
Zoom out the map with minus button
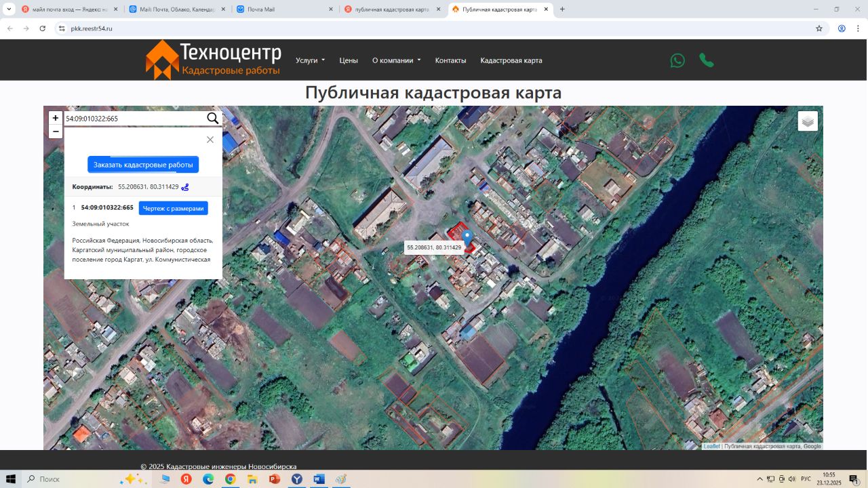point(56,131)
